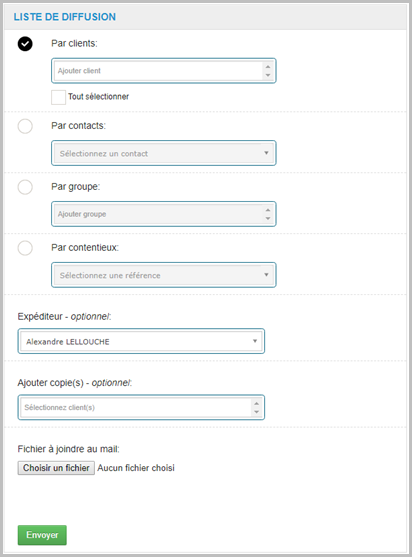Image resolution: width=412 pixels, height=557 pixels.
Task: Tick the Tout sélectionner checkbox
Action: click(58, 97)
